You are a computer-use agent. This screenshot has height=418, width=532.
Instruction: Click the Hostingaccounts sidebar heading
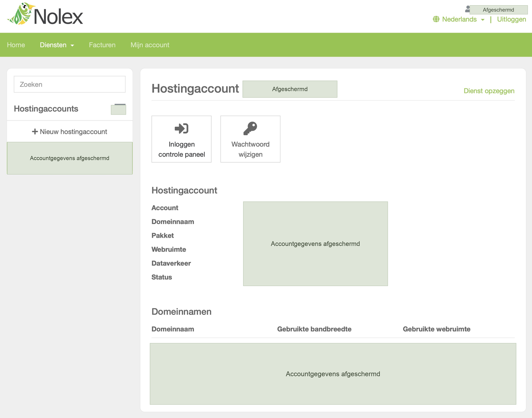tap(46, 109)
